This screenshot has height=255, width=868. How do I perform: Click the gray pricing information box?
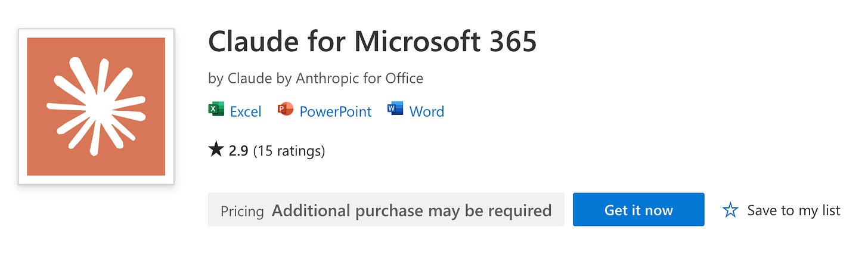click(x=386, y=210)
